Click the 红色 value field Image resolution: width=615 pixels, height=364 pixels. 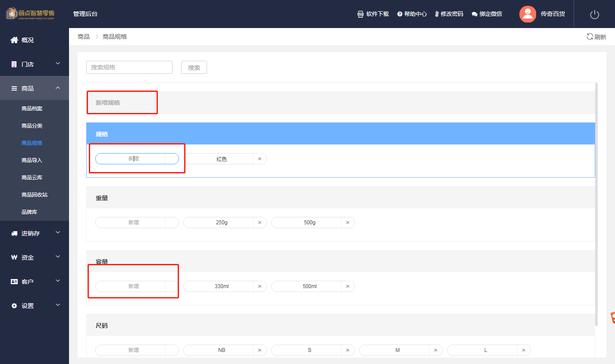click(219, 159)
